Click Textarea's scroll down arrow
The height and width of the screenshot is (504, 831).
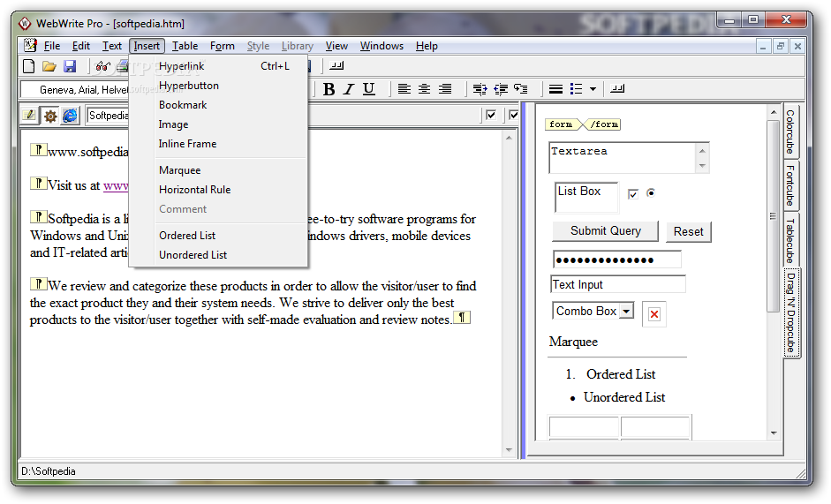pos(702,166)
